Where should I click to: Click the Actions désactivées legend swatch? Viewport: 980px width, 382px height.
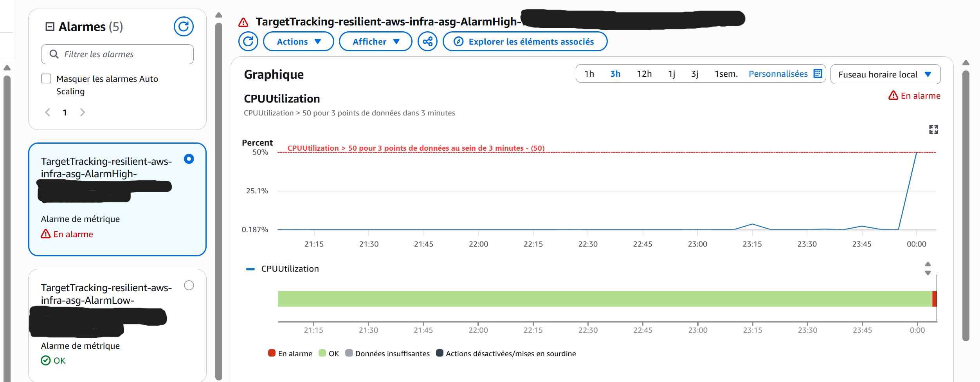440,353
